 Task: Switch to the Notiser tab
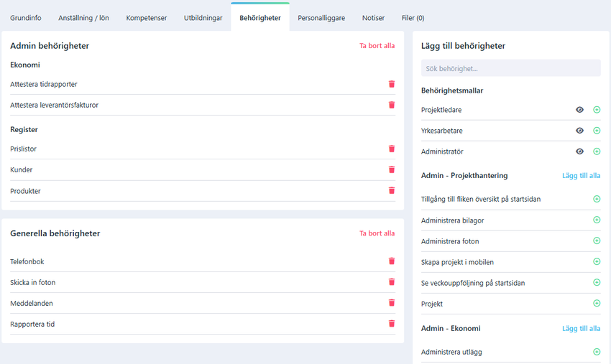click(373, 18)
